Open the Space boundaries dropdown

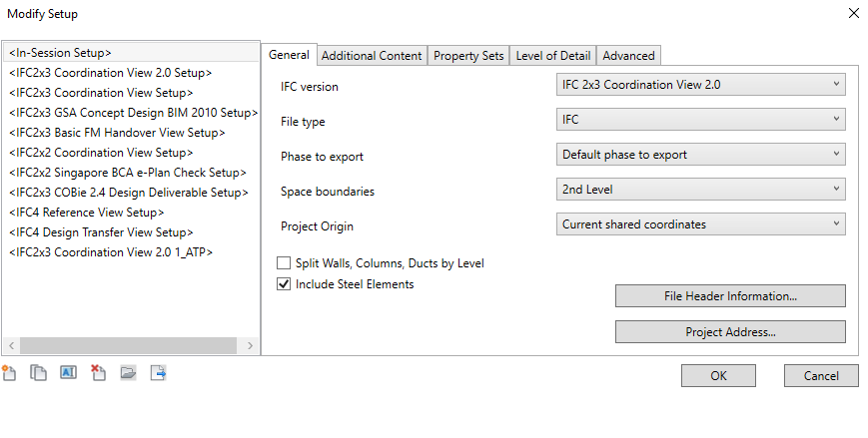point(700,190)
